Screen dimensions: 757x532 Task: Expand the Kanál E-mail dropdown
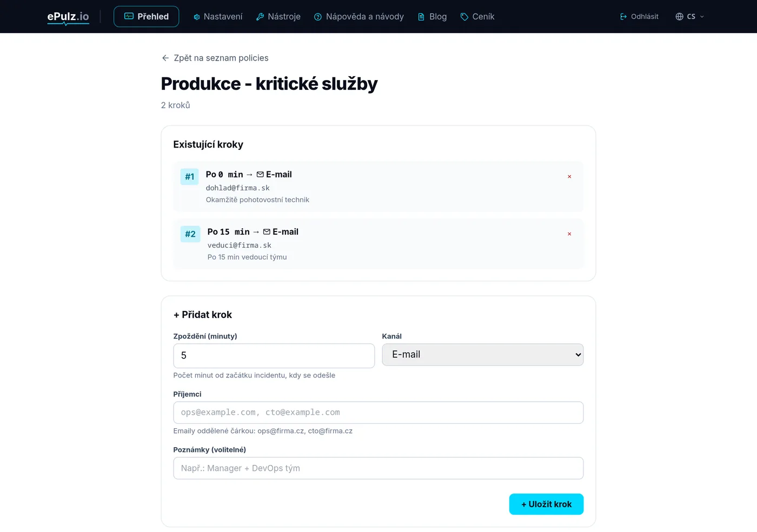[483, 355]
